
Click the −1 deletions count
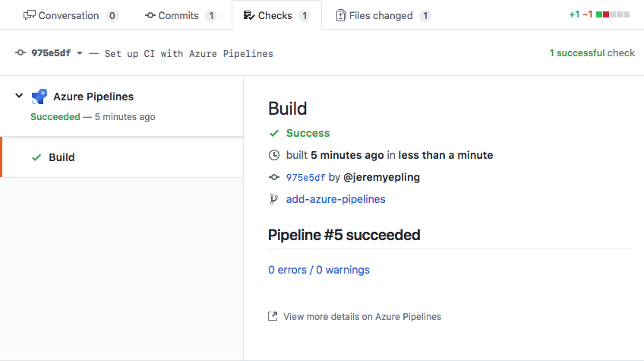(x=588, y=14)
